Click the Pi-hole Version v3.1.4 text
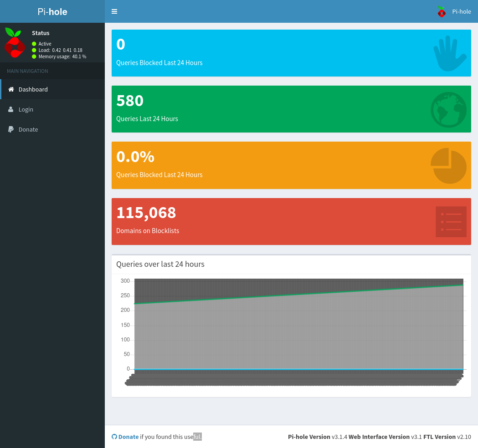This screenshot has height=448, width=478. click(317, 437)
